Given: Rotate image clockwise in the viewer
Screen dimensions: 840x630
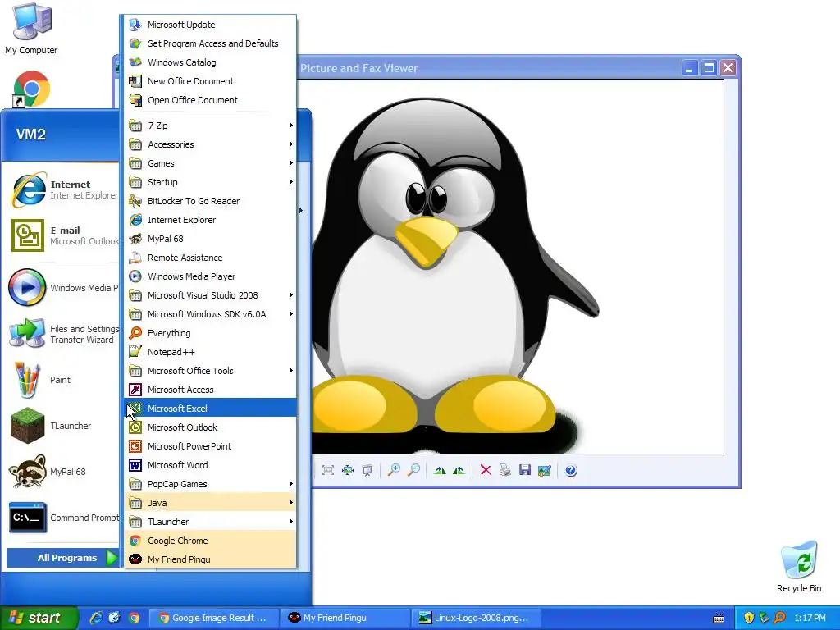Looking at the screenshot, I should (x=440, y=470).
